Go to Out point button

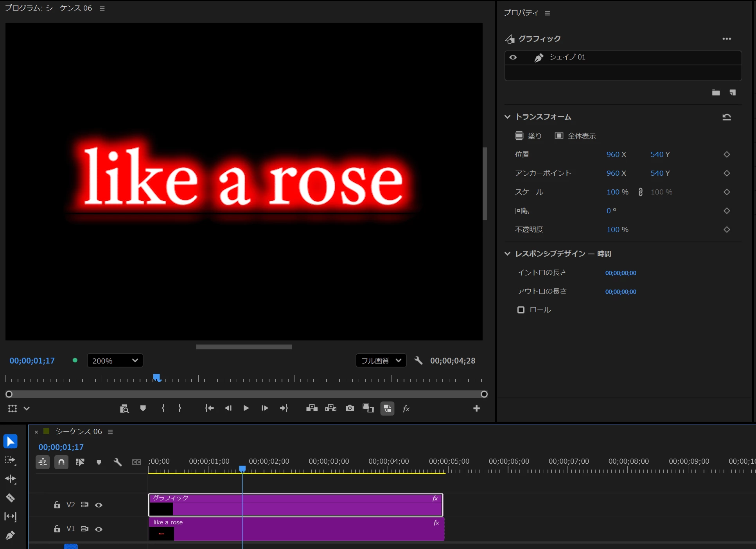click(x=284, y=409)
